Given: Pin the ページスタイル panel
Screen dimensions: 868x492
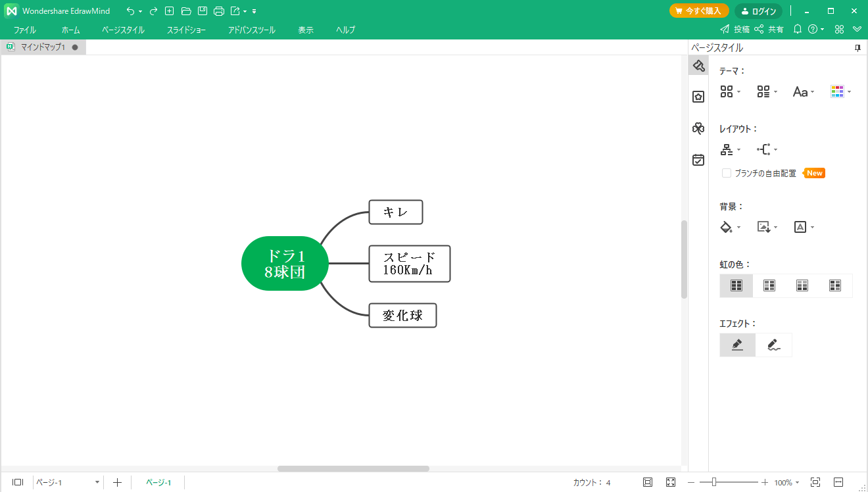Looking at the screenshot, I should (857, 48).
